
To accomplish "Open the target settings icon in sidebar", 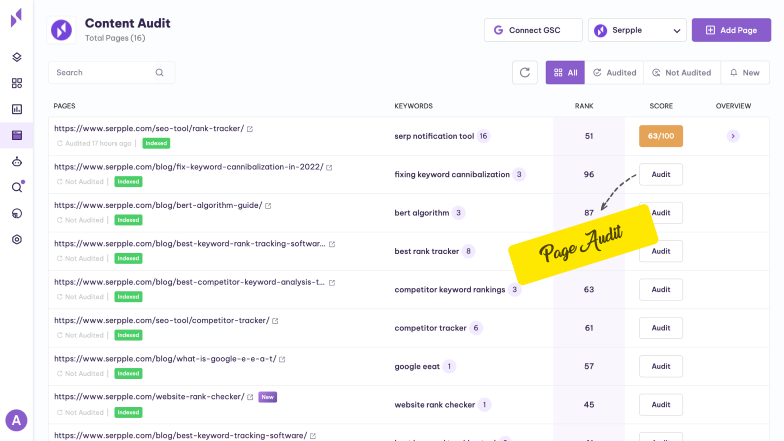I will (16, 240).
